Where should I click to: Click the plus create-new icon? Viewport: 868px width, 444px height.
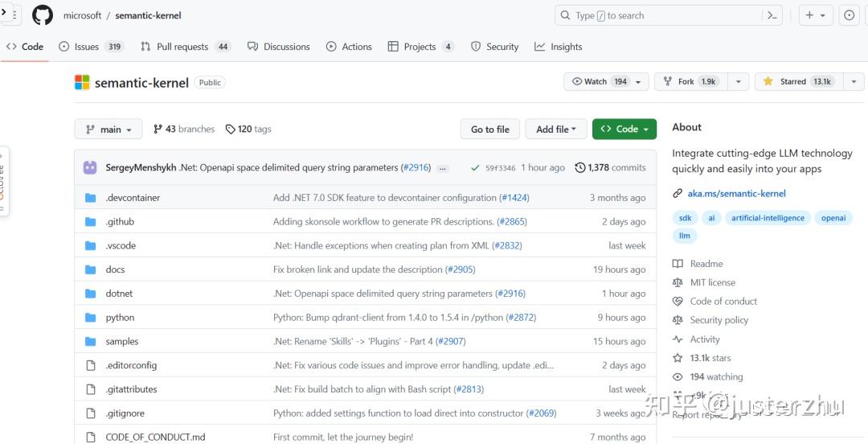[x=809, y=15]
